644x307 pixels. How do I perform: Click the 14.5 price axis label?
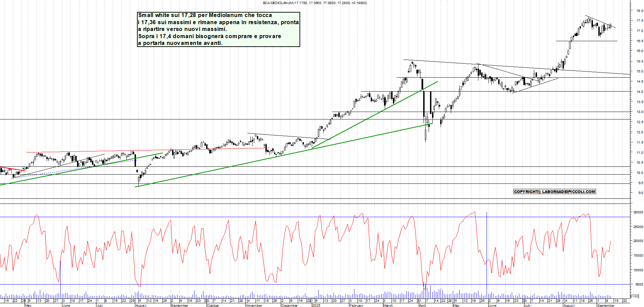point(640,82)
